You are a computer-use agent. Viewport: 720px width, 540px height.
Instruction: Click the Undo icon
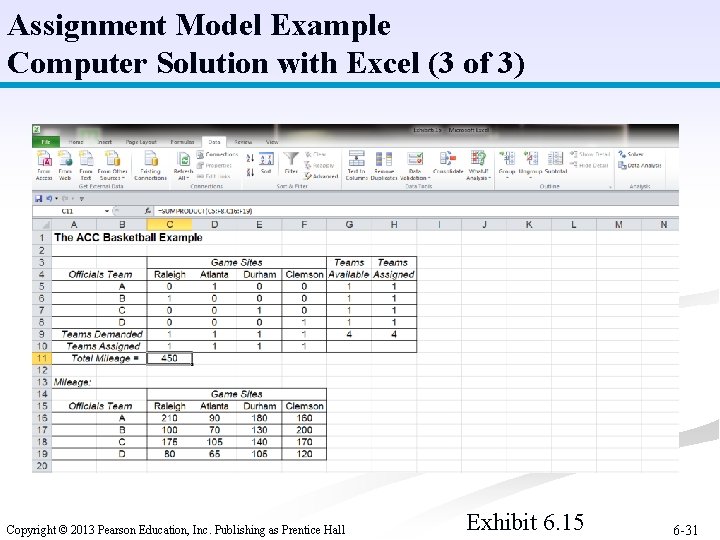click(x=49, y=199)
